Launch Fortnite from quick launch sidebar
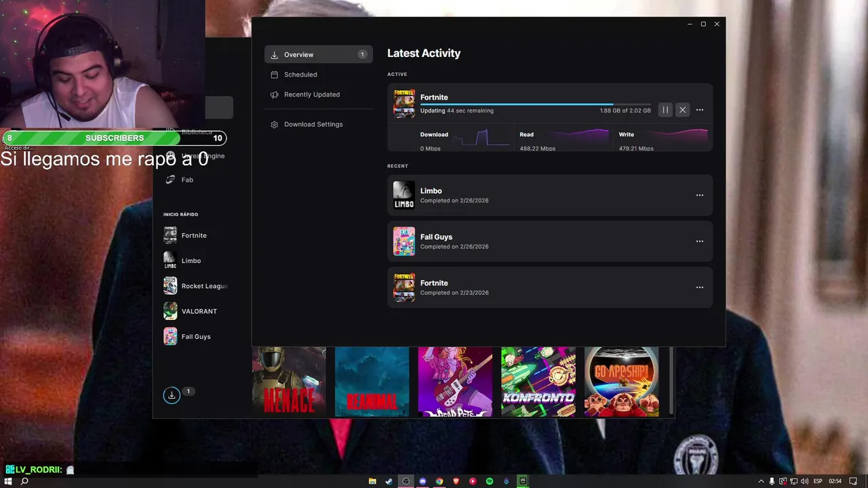This screenshot has height=488, width=868. [x=195, y=235]
